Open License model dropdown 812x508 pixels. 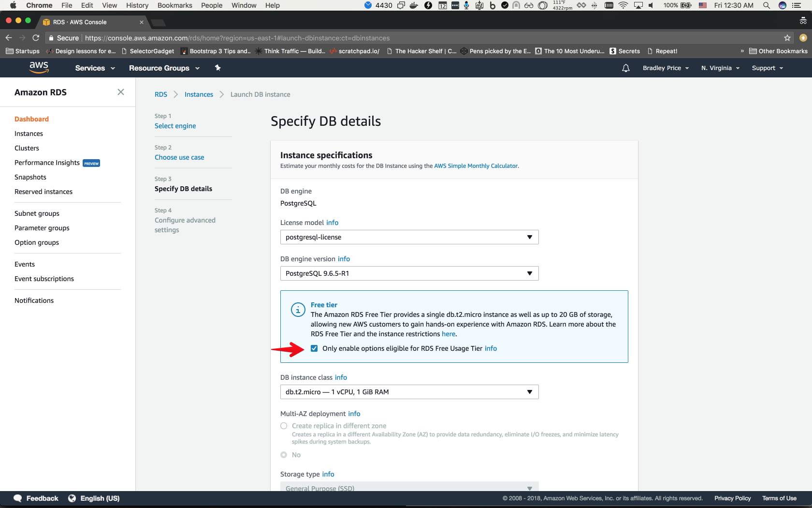(x=409, y=237)
